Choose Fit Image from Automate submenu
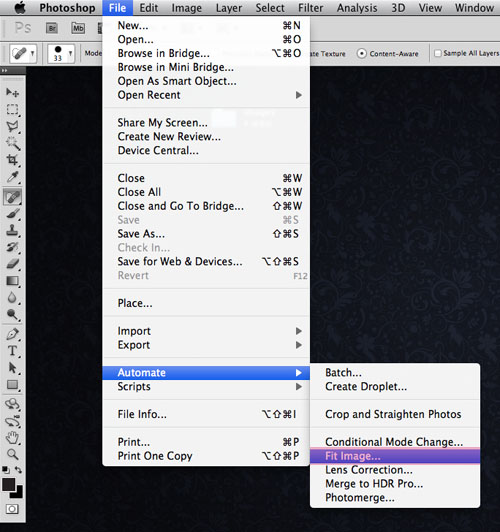Screen dimensions: 500x532 click(395, 456)
